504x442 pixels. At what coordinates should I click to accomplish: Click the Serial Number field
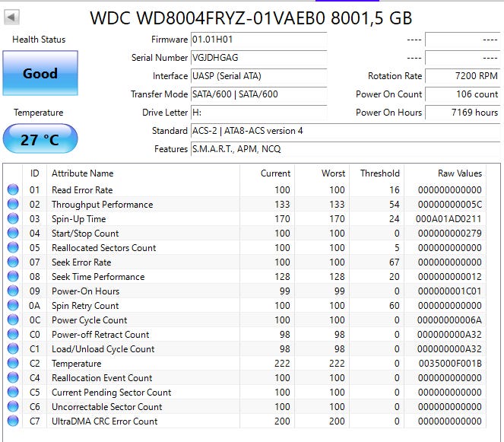click(x=258, y=58)
